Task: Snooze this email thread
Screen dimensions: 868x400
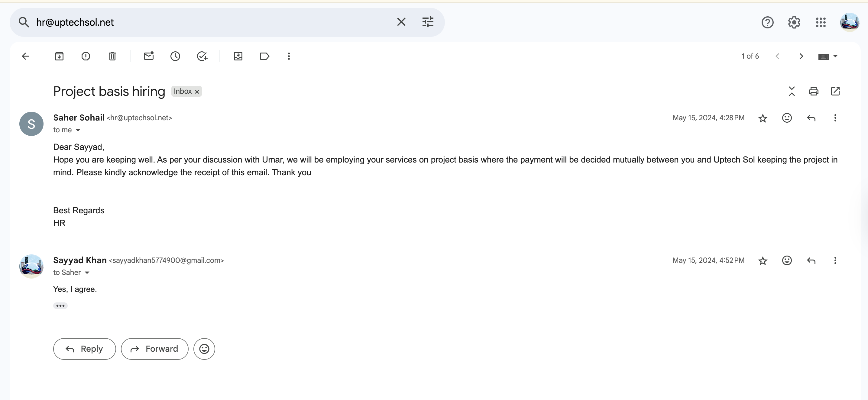Action: click(x=175, y=56)
